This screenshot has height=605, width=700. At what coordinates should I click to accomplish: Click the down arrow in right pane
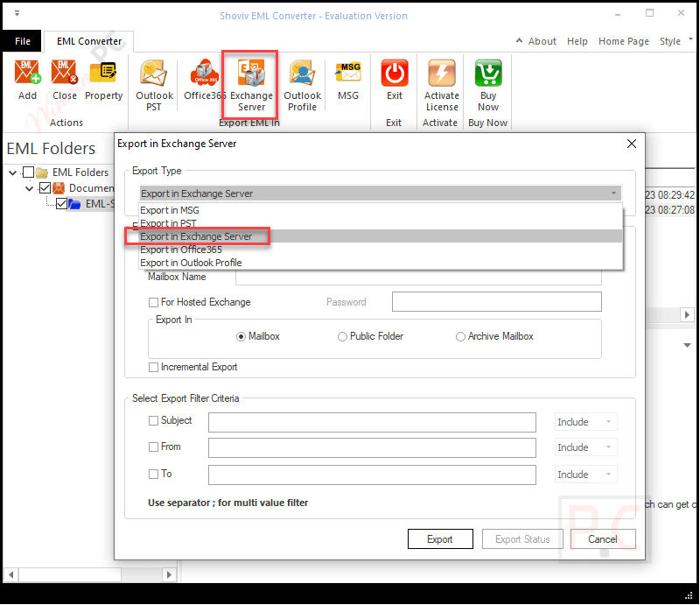(x=687, y=345)
